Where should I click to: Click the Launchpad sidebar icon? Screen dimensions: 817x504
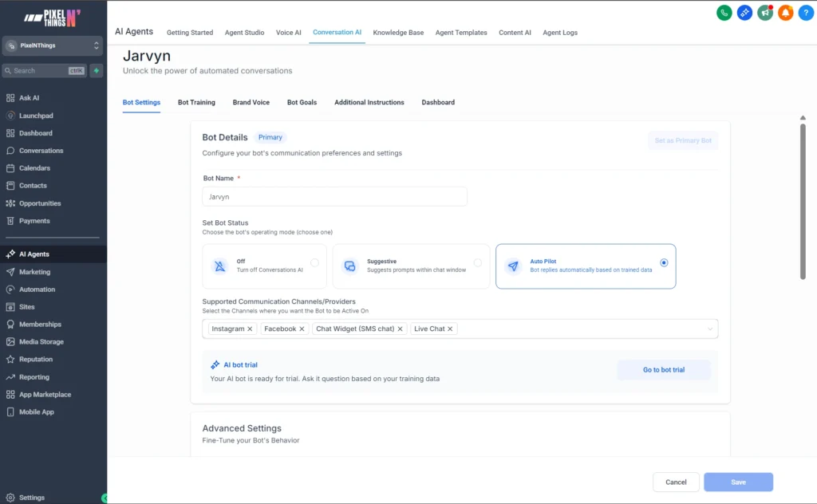tap(10, 116)
